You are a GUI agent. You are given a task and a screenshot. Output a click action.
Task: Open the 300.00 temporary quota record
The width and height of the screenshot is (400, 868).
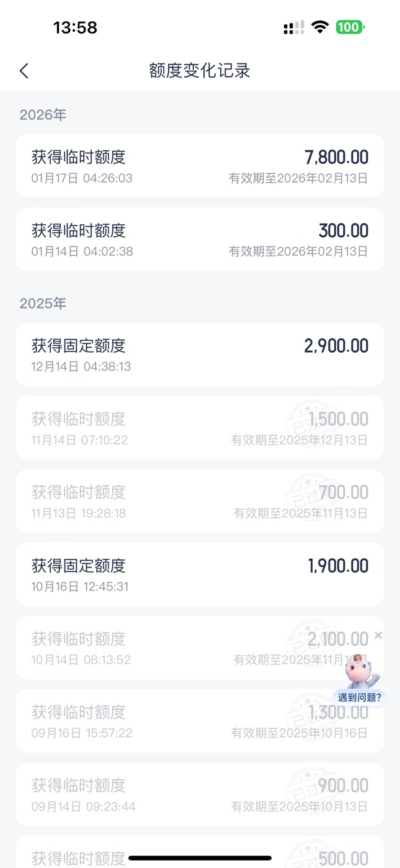point(200,239)
